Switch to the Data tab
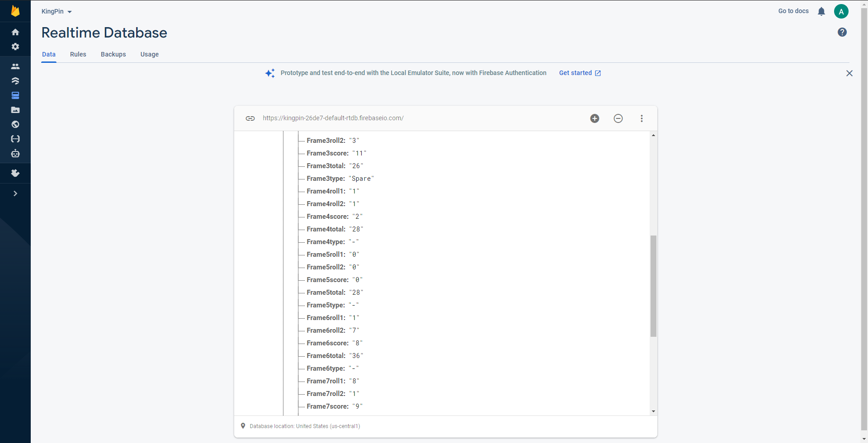This screenshot has width=868, height=443. pos(49,54)
